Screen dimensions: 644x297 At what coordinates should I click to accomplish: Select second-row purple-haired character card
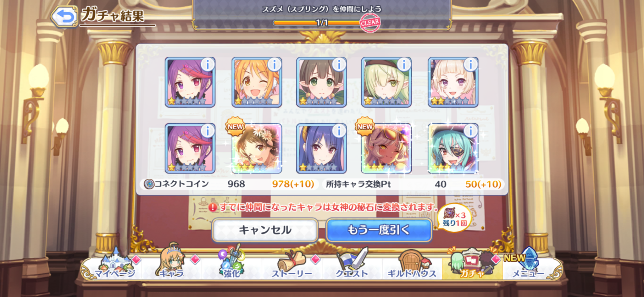pyautogui.click(x=190, y=148)
